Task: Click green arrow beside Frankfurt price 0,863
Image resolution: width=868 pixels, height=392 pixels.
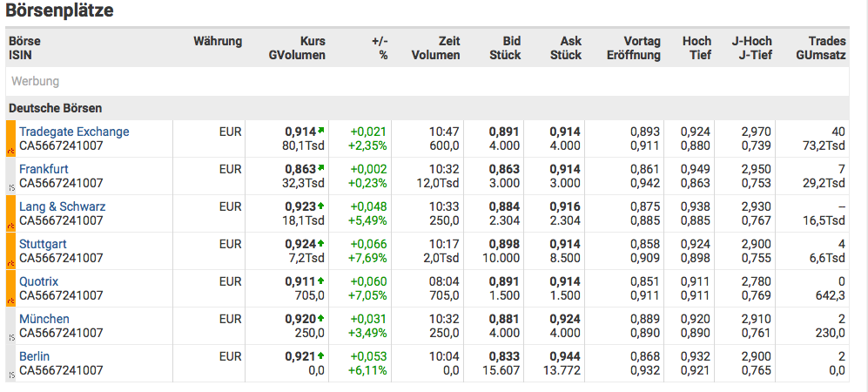Action: [321, 168]
